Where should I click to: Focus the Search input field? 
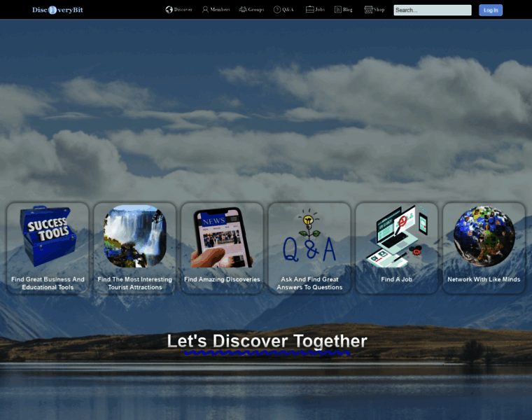pyautogui.click(x=433, y=10)
